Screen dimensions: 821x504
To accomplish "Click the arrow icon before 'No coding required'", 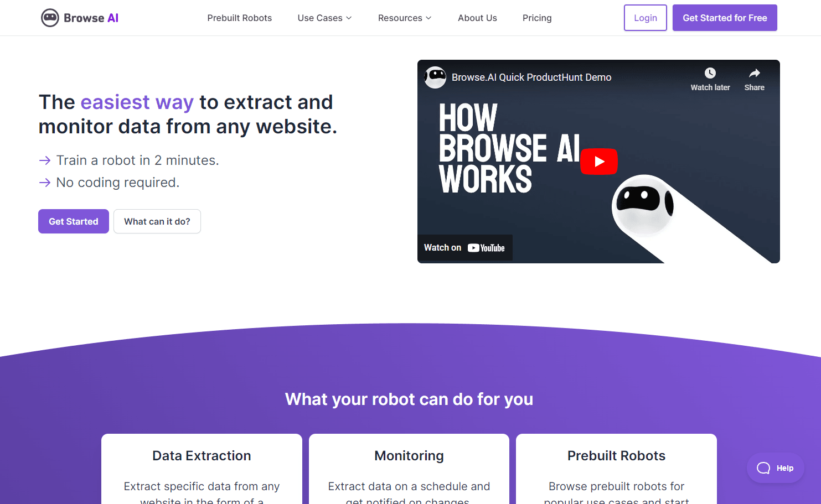I will tap(45, 183).
